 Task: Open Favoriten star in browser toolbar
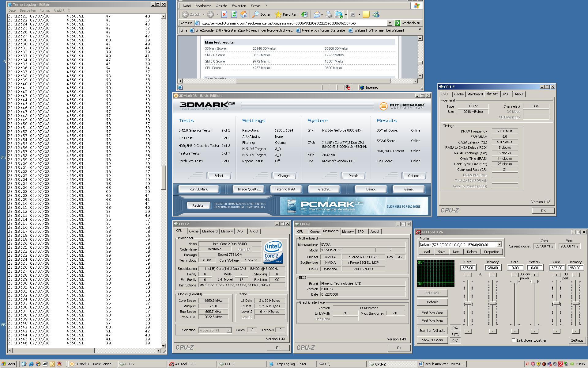click(x=278, y=14)
